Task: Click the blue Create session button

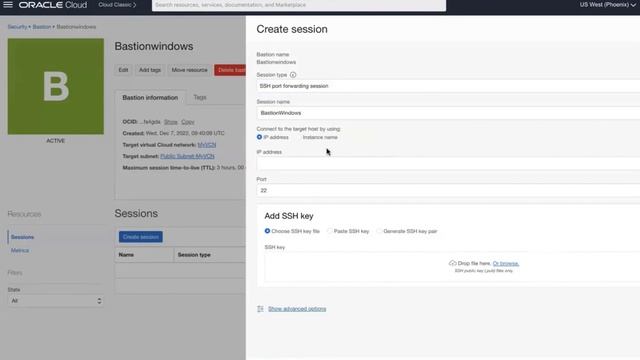Action: (x=141, y=237)
